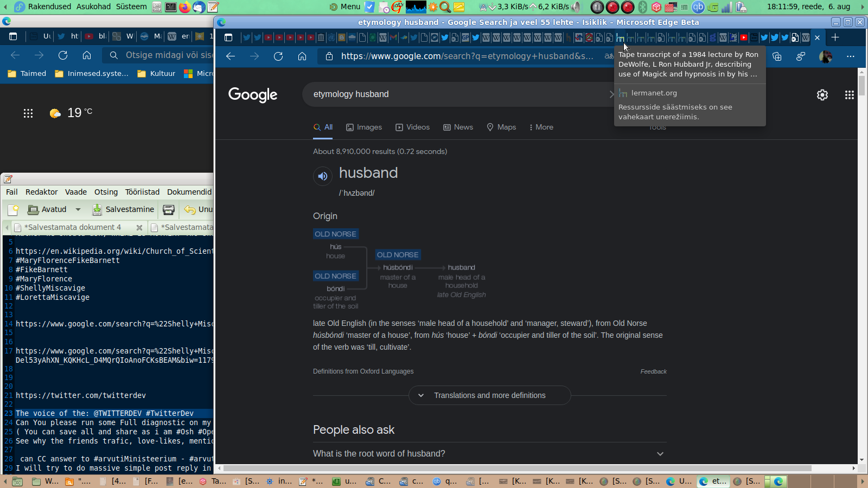Screen dimensions: 868x488
Task: Open tab actions menu in front Edge window
Action: click(228, 37)
